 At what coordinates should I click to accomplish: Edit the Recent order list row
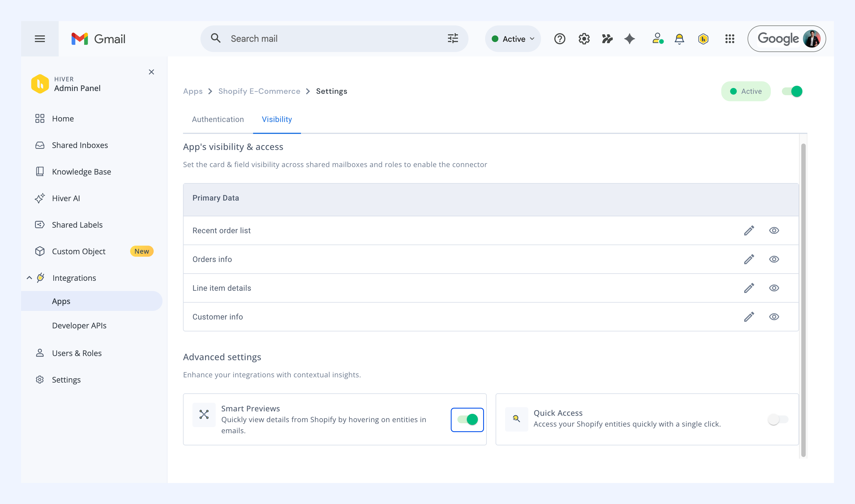(749, 231)
